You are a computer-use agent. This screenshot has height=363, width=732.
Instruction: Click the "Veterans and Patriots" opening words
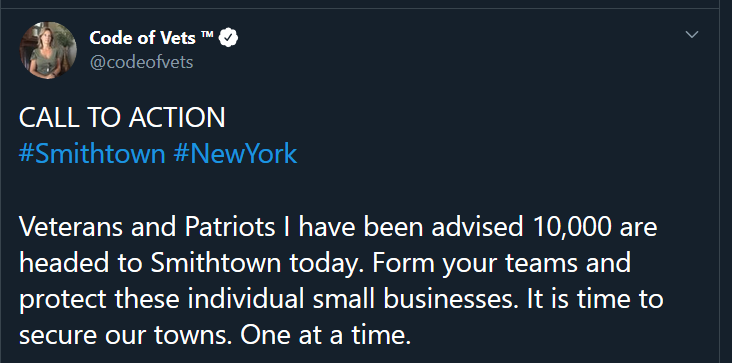147,227
